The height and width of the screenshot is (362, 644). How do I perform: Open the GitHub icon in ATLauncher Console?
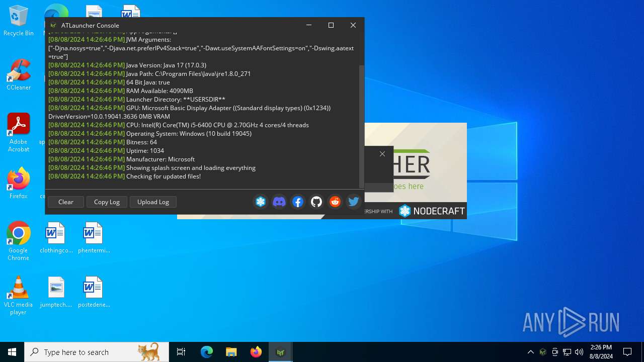pos(316,202)
